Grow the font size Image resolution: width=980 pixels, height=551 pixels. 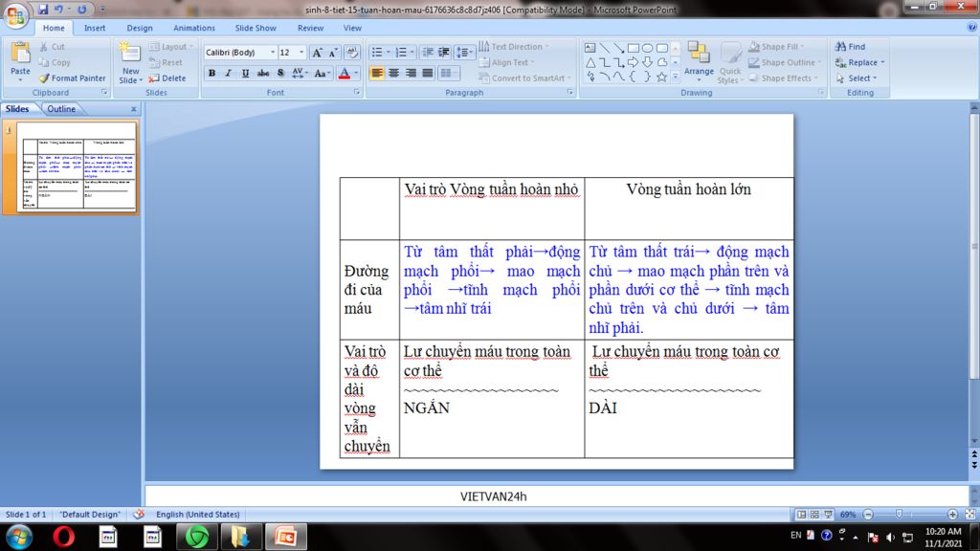(x=317, y=53)
